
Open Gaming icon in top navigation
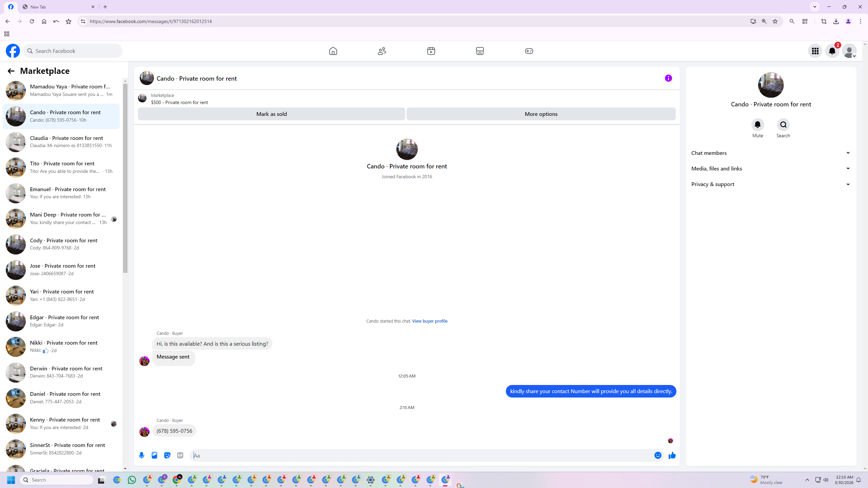point(529,51)
